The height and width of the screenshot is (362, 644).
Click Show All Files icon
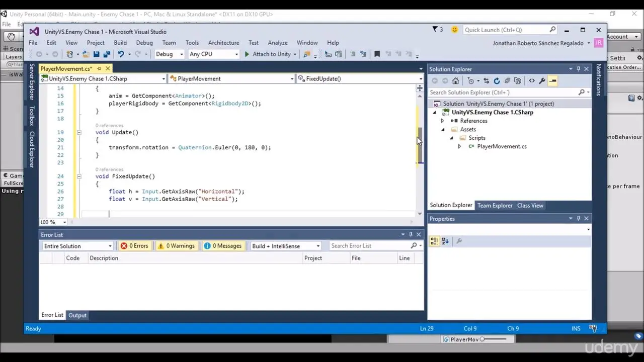(518, 80)
